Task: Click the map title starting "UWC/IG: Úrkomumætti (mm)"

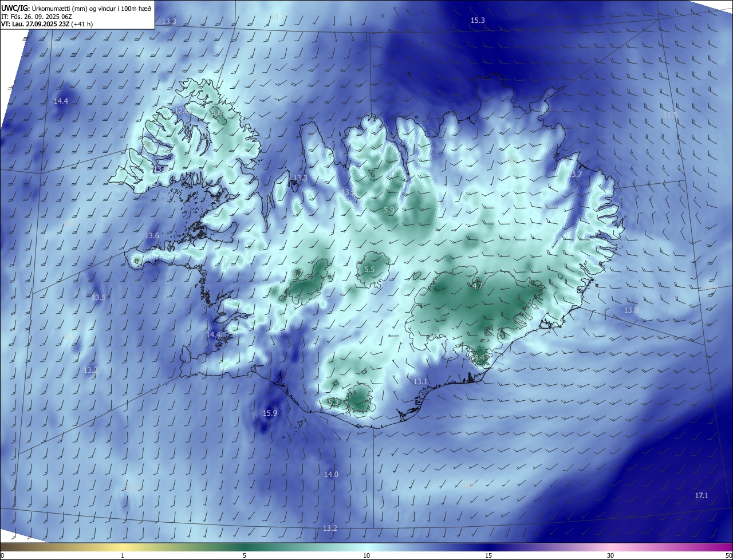Action: tap(76, 8)
